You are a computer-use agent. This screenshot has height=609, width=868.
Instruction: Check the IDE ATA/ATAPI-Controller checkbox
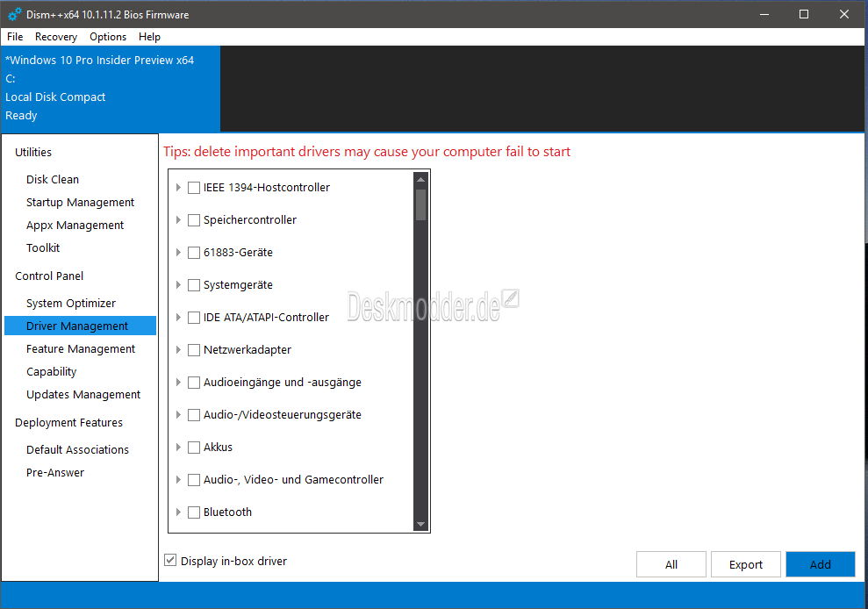point(194,318)
